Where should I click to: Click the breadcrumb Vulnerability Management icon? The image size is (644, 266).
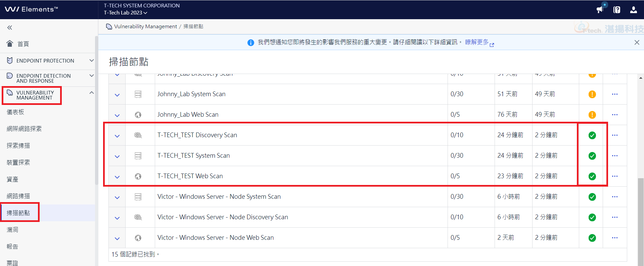pyautogui.click(x=109, y=27)
